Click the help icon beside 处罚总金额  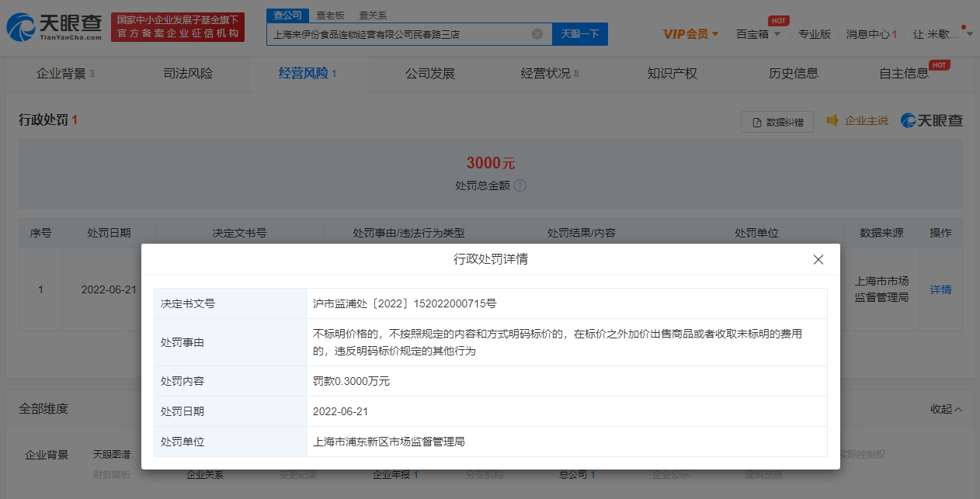click(x=520, y=186)
